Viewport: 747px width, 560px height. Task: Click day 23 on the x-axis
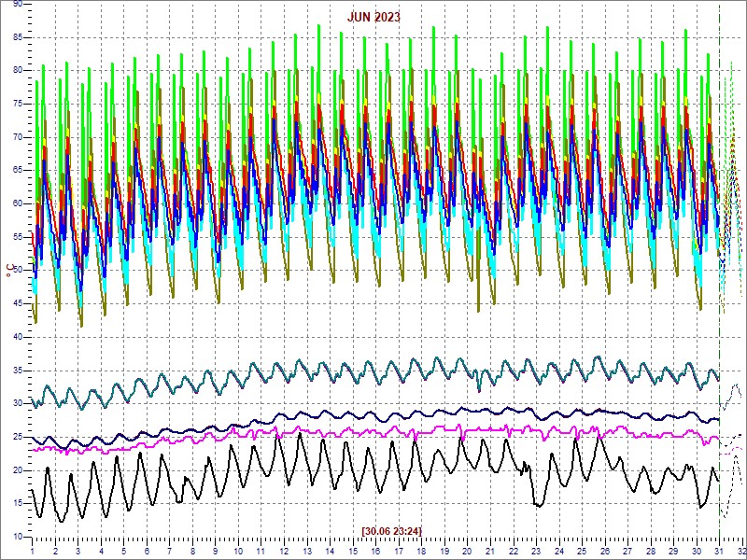click(x=537, y=552)
